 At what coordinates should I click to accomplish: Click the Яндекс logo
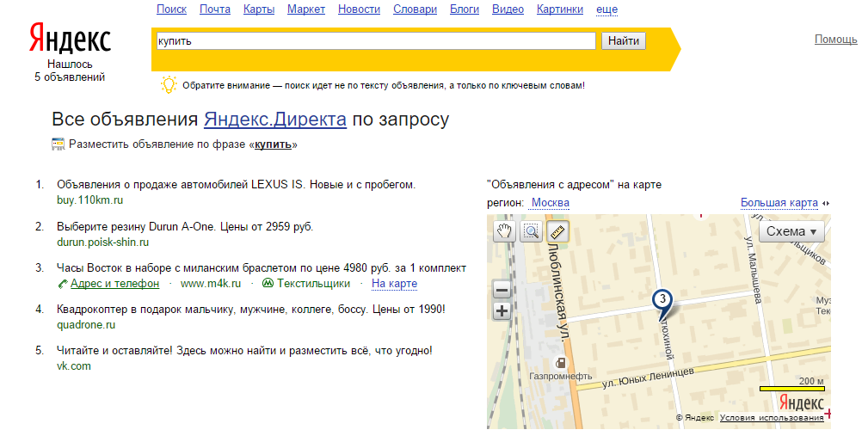(70, 38)
